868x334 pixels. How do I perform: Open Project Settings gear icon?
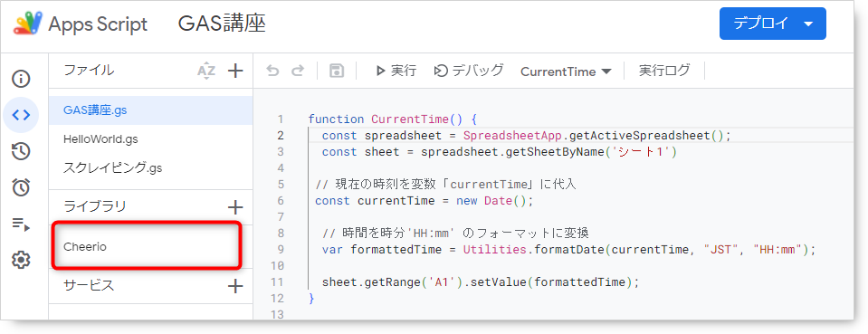tap(21, 259)
